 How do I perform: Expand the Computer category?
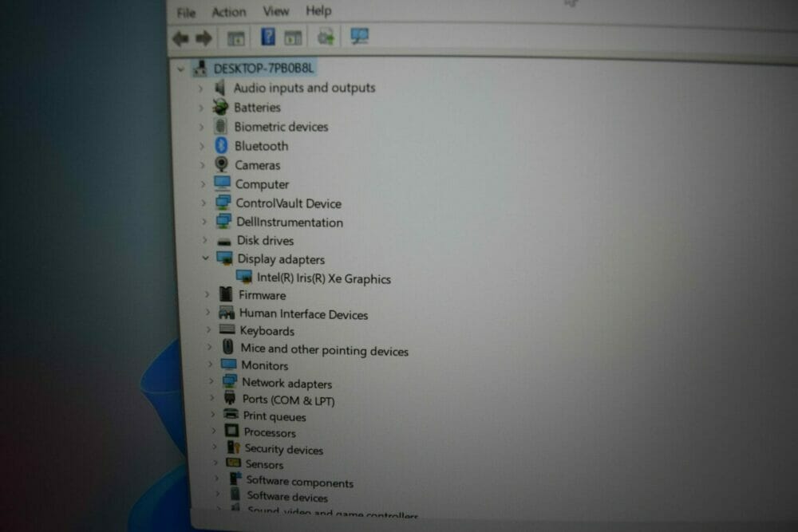coord(203,184)
